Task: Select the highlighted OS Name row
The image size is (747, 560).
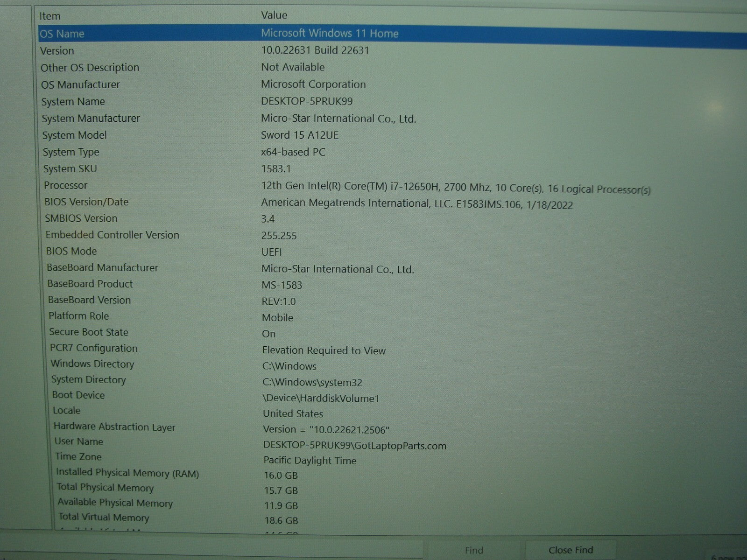Action: point(62,34)
